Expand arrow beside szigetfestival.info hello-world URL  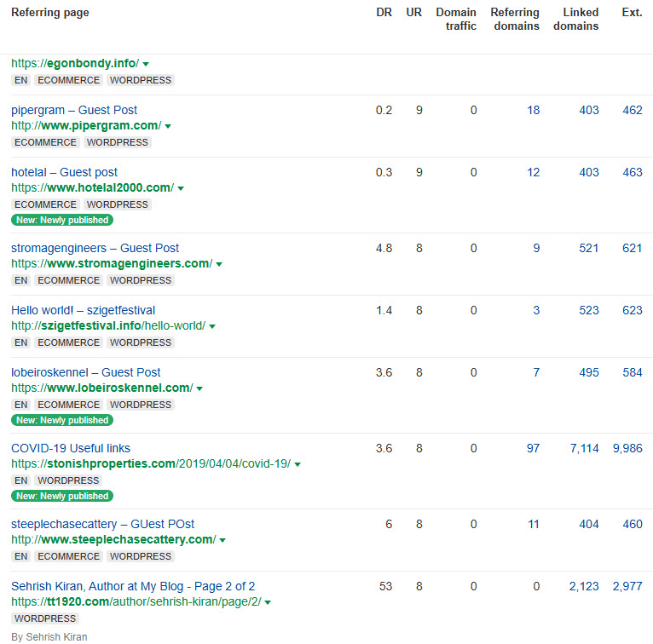pyautogui.click(x=212, y=326)
